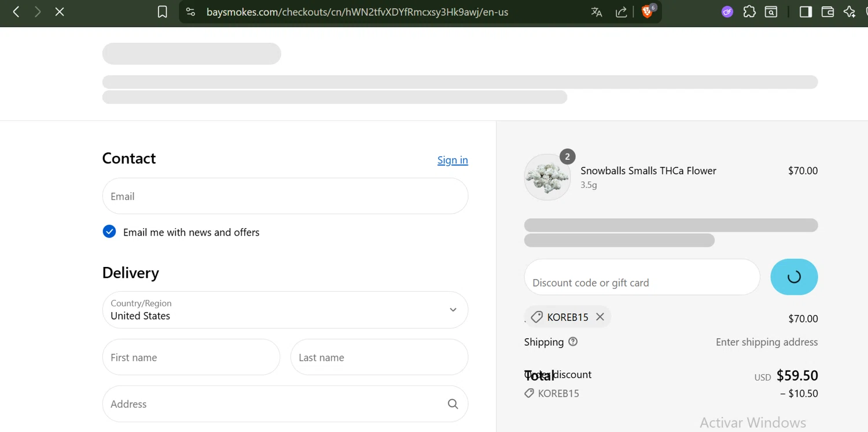Open Brave Shields lion icon
Viewport: 868px width, 432px height.
647,12
